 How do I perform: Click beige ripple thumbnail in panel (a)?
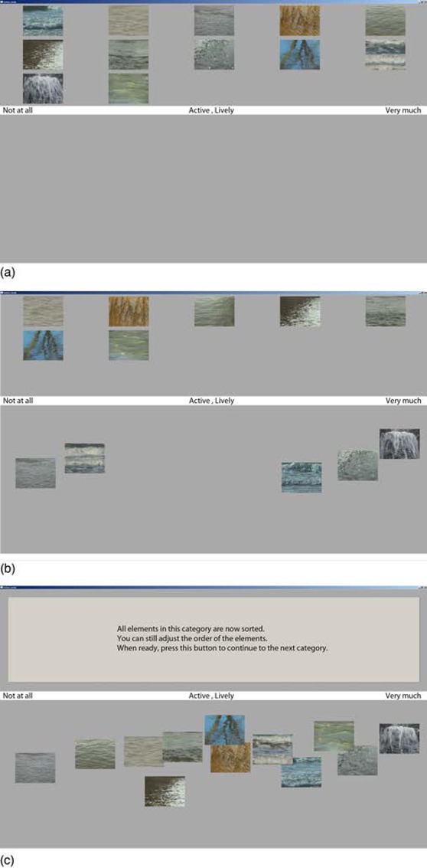[x=129, y=21]
